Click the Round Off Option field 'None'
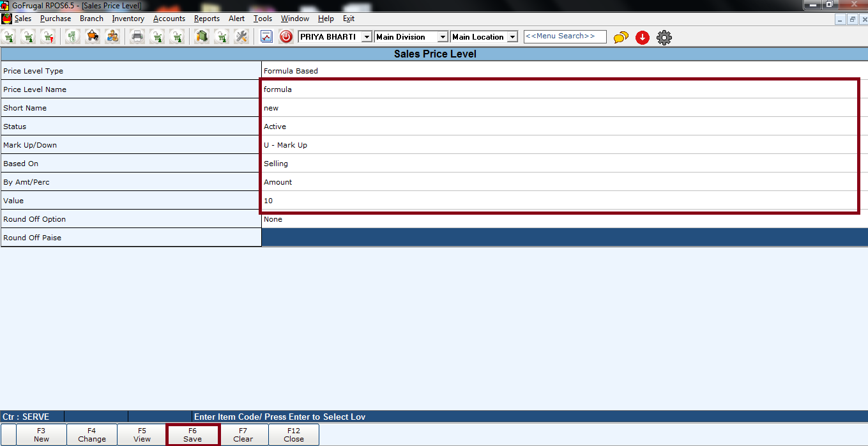The image size is (868, 446). tap(565, 219)
